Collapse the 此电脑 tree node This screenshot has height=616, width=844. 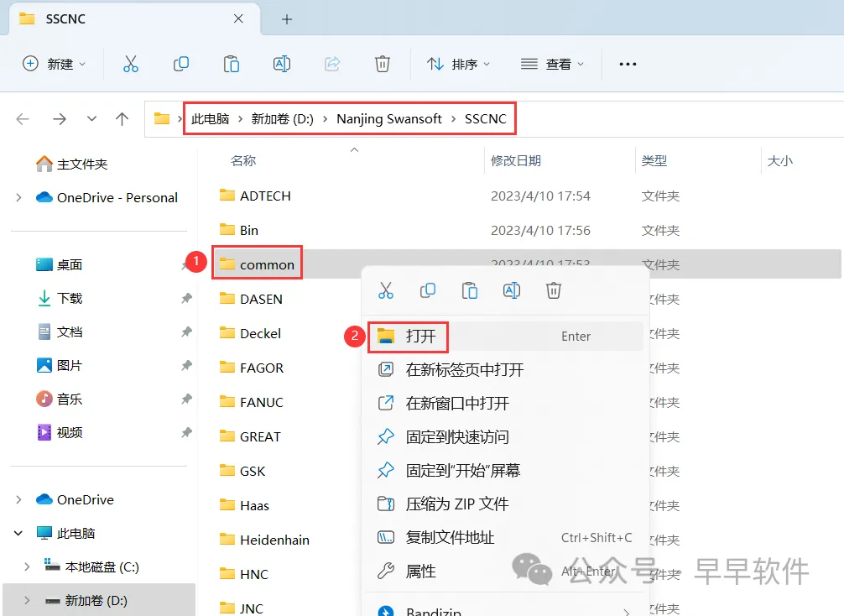tap(18, 533)
